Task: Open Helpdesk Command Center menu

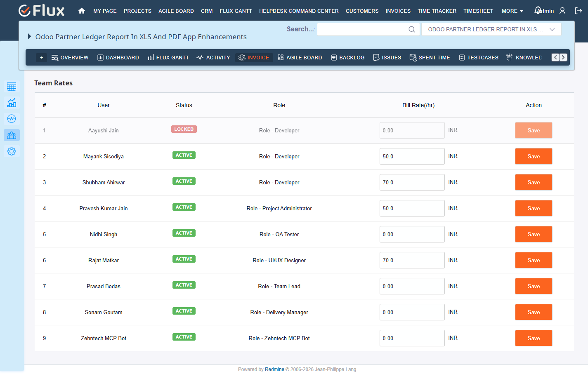Action: (x=299, y=11)
